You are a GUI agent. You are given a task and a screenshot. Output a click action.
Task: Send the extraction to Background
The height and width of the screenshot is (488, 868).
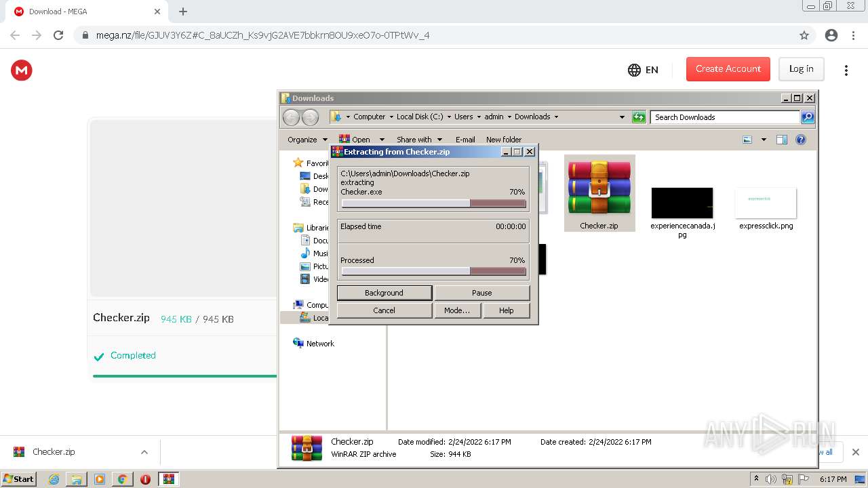pos(384,293)
